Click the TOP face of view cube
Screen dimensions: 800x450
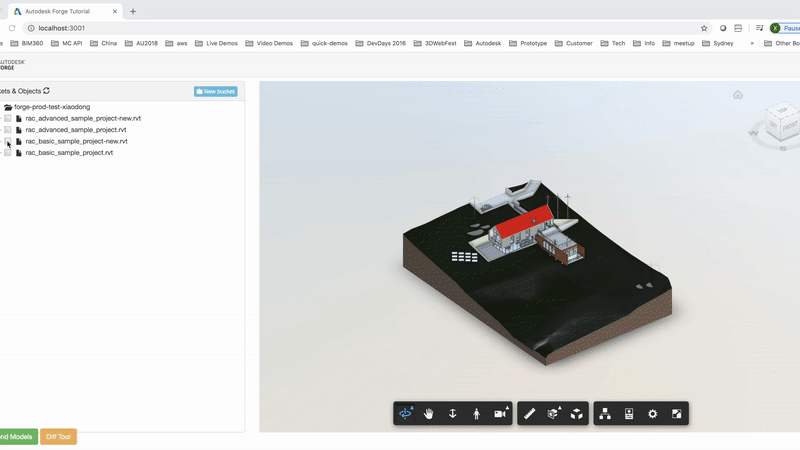tap(782, 110)
